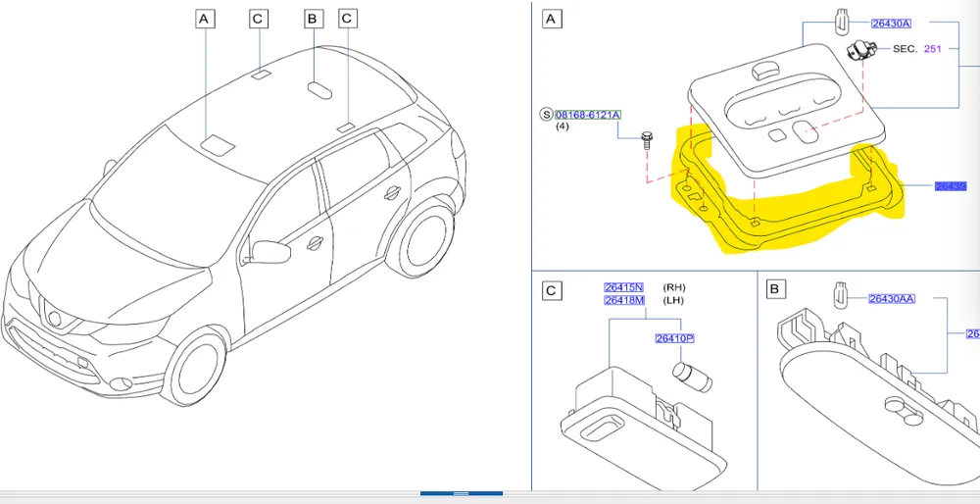Click the blue horizontal scrollbar thumb

pyautogui.click(x=462, y=493)
